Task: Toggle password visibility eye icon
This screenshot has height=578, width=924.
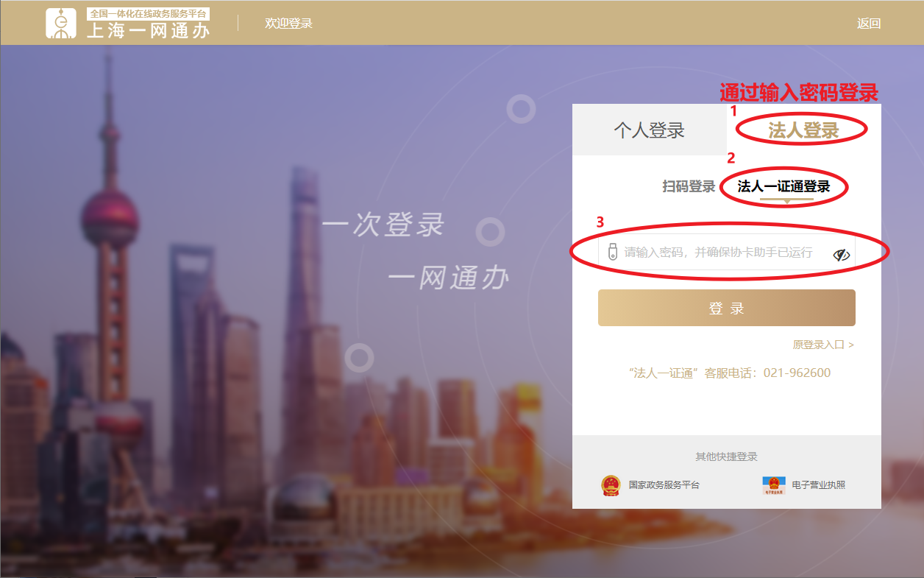Action: [x=841, y=255]
